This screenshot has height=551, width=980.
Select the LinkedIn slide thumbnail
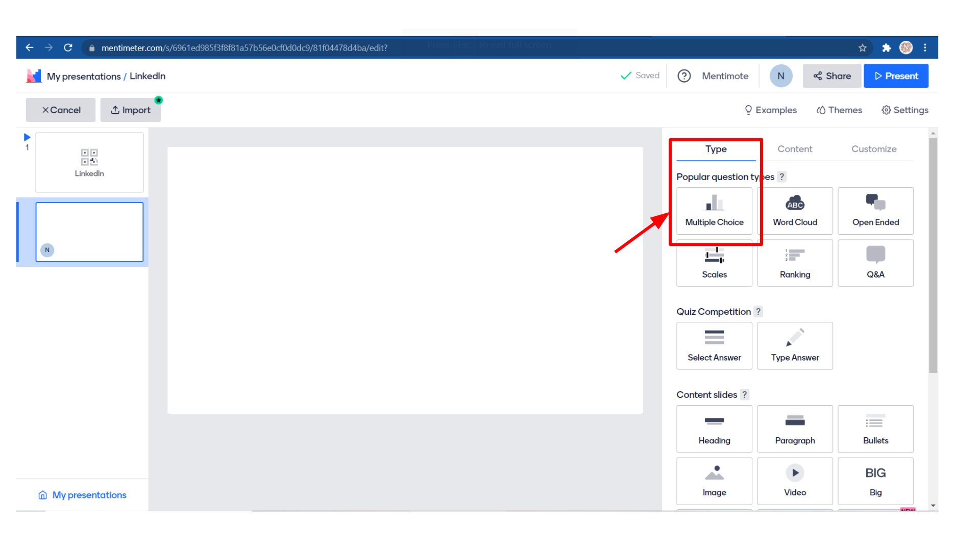[89, 162]
